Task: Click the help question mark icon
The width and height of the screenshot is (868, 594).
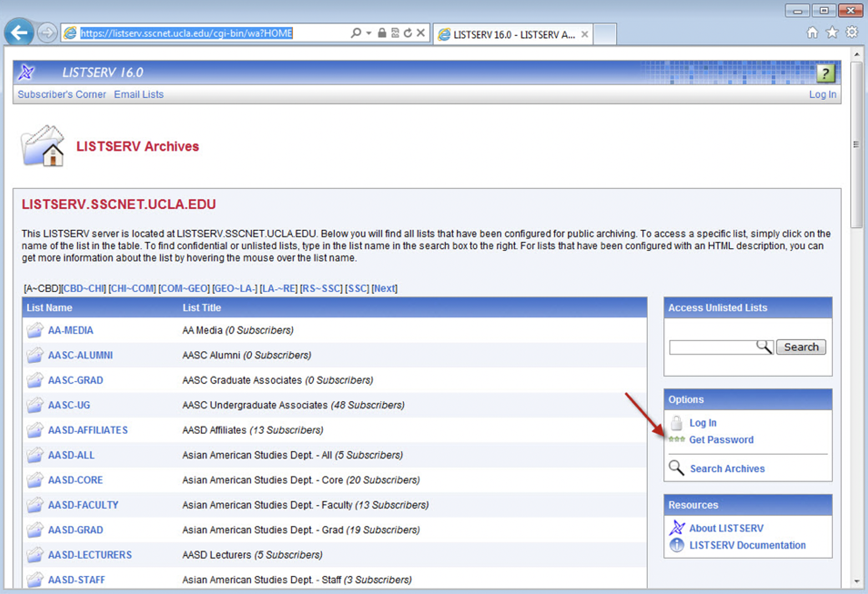Action: pyautogui.click(x=825, y=73)
